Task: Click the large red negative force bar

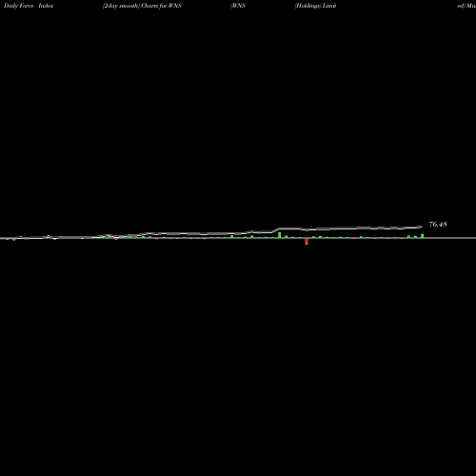Action: pyautogui.click(x=307, y=242)
